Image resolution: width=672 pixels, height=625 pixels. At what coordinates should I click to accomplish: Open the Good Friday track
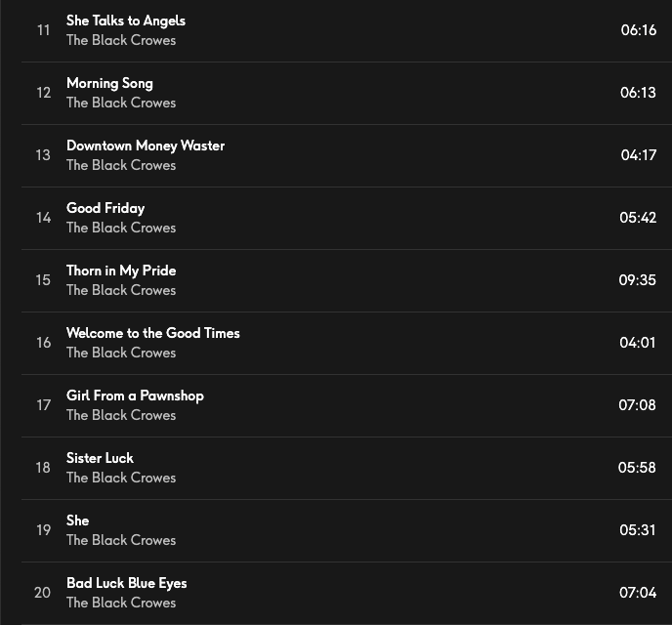[x=105, y=208]
